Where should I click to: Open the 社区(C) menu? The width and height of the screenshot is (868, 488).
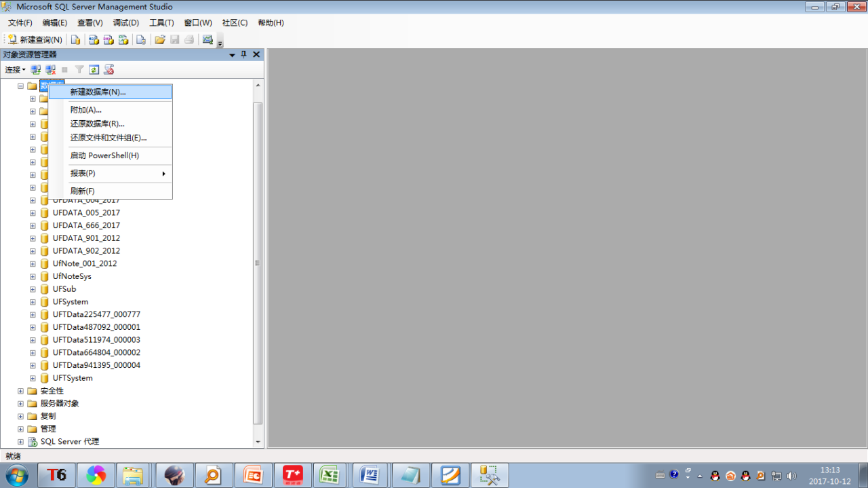click(235, 23)
